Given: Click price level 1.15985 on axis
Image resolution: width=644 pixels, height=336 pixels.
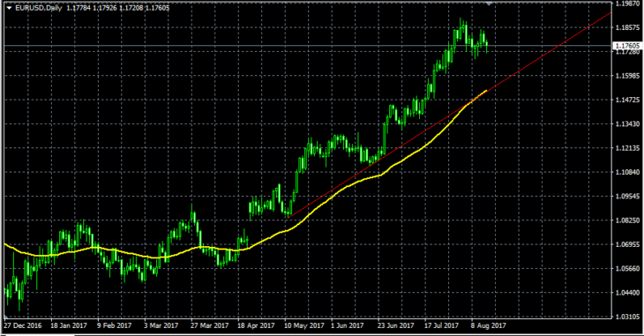Looking at the screenshot, I should (x=627, y=76).
